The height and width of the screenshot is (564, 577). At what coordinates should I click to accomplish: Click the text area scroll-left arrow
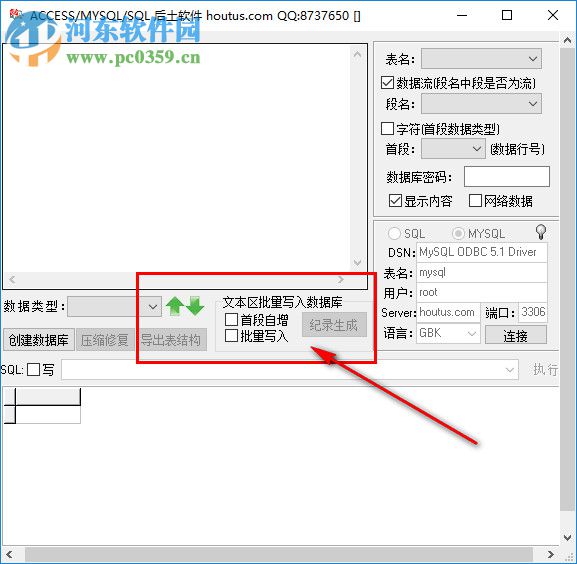coord(12,280)
